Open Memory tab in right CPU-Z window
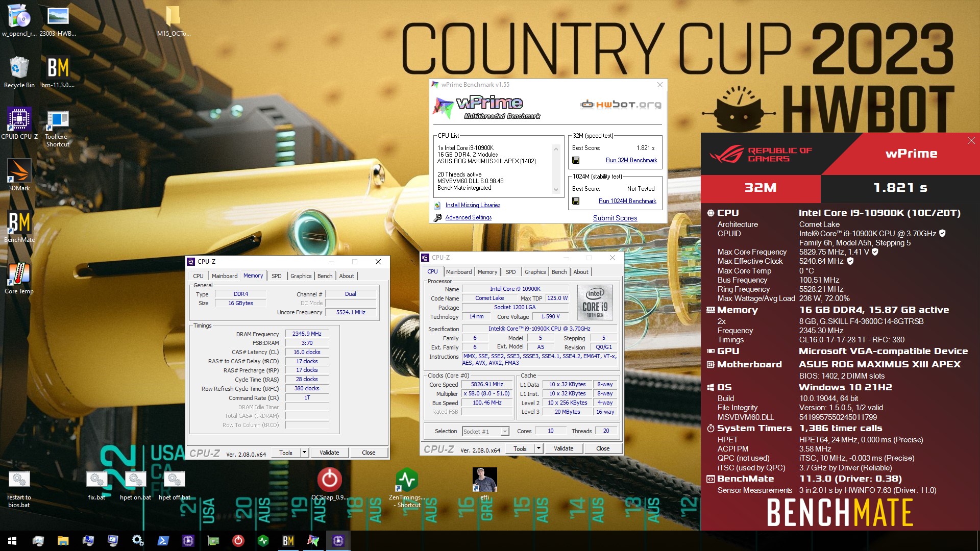The height and width of the screenshot is (551, 980). [x=487, y=272]
